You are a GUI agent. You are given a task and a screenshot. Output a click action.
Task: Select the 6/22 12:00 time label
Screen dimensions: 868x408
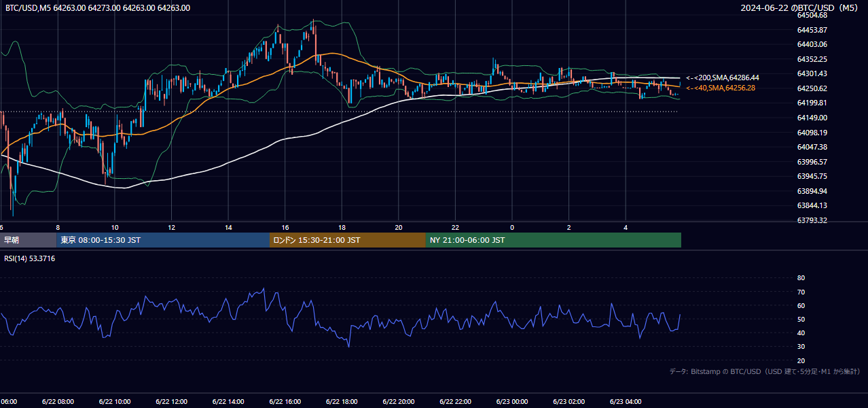point(171,401)
